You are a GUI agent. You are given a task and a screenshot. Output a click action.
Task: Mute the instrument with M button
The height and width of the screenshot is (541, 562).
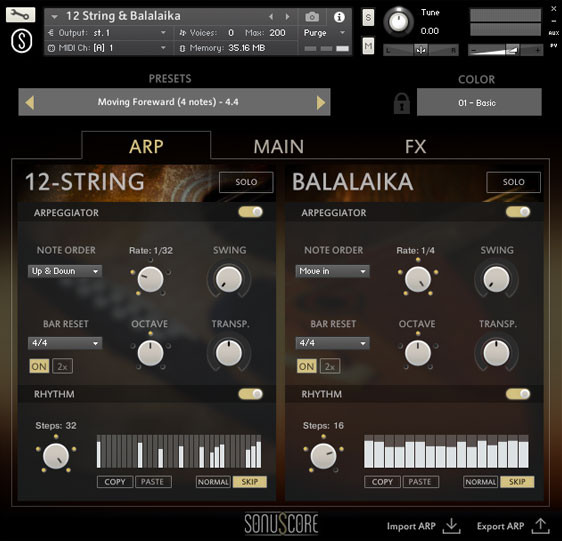click(368, 46)
